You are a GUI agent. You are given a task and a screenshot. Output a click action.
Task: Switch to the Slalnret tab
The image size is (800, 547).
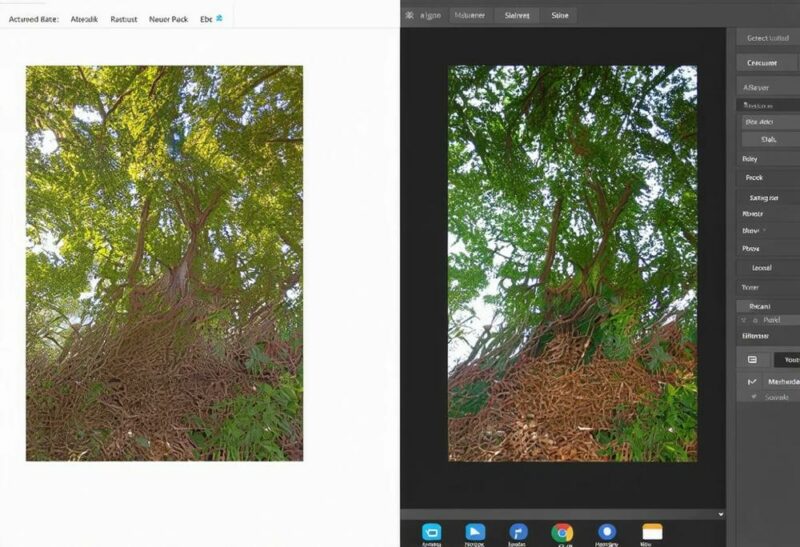click(517, 15)
